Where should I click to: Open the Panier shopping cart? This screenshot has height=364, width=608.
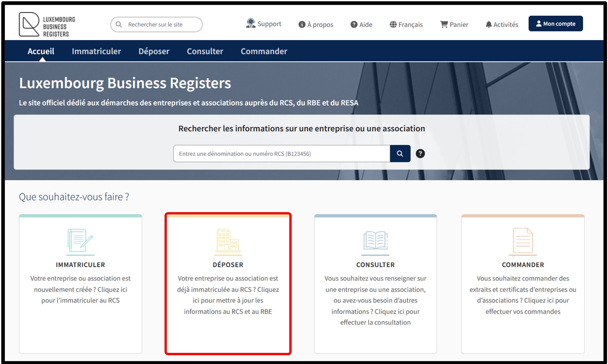tap(454, 24)
